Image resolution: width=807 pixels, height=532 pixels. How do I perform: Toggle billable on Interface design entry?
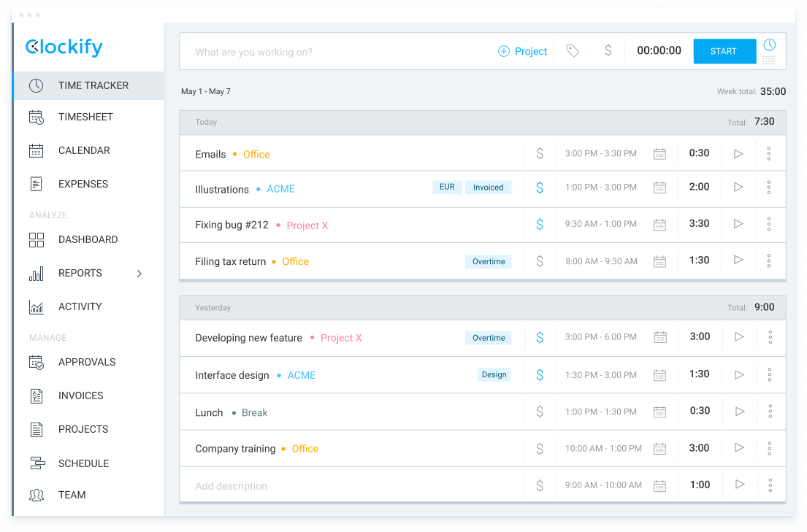coord(540,374)
